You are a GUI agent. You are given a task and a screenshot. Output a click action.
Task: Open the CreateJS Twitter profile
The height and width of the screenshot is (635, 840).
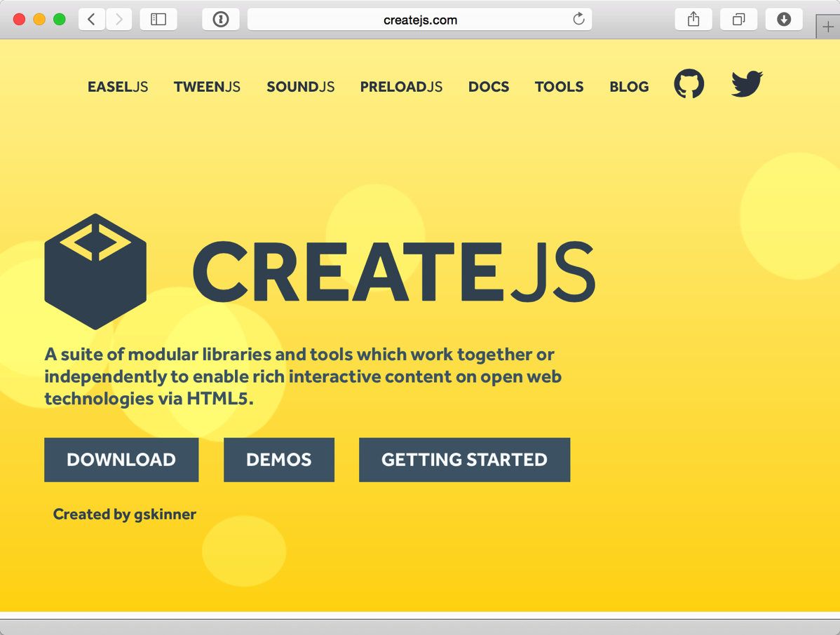745,83
